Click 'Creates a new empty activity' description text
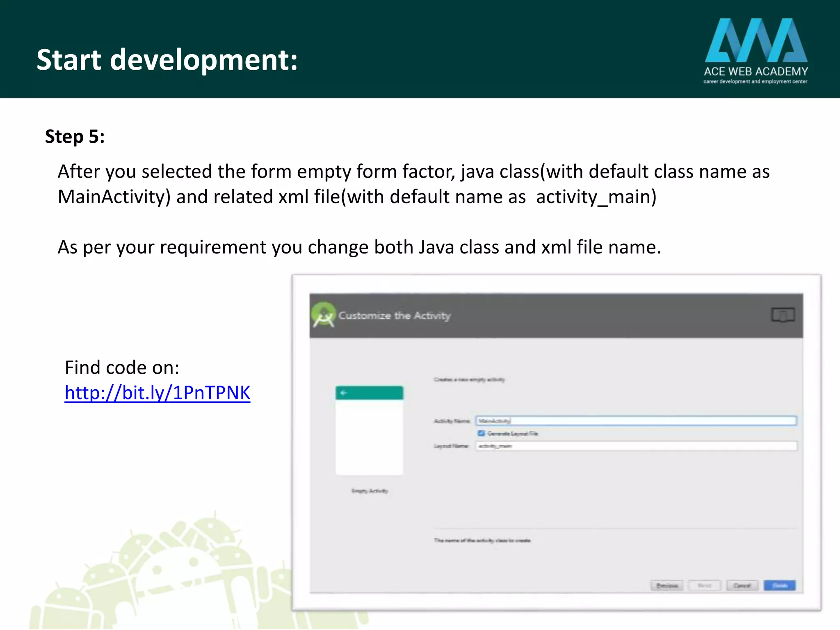This screenshot has height=630, width=840. click(x=469, y=380)
